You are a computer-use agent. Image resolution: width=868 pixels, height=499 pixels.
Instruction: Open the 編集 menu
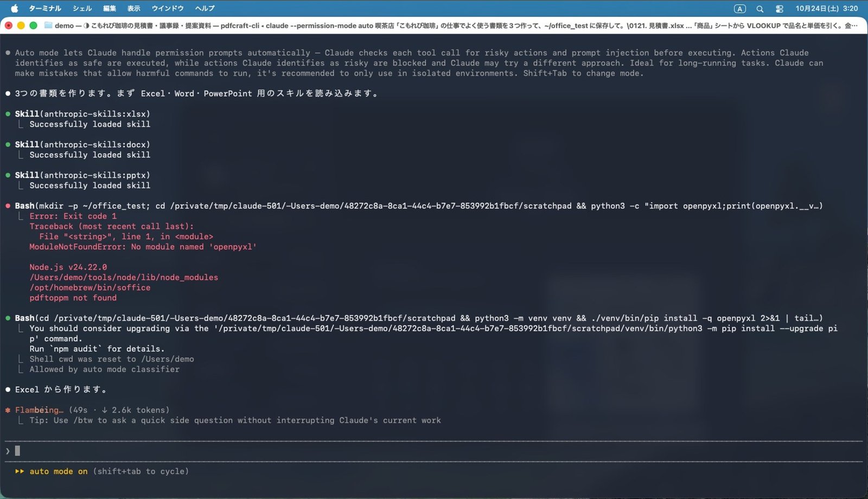coord(110,8)
